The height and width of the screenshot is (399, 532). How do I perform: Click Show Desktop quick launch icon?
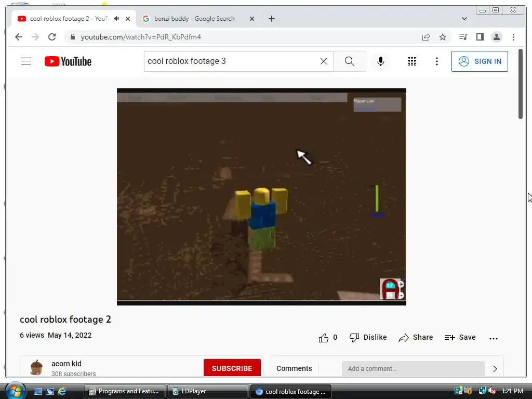click(37, 391)
